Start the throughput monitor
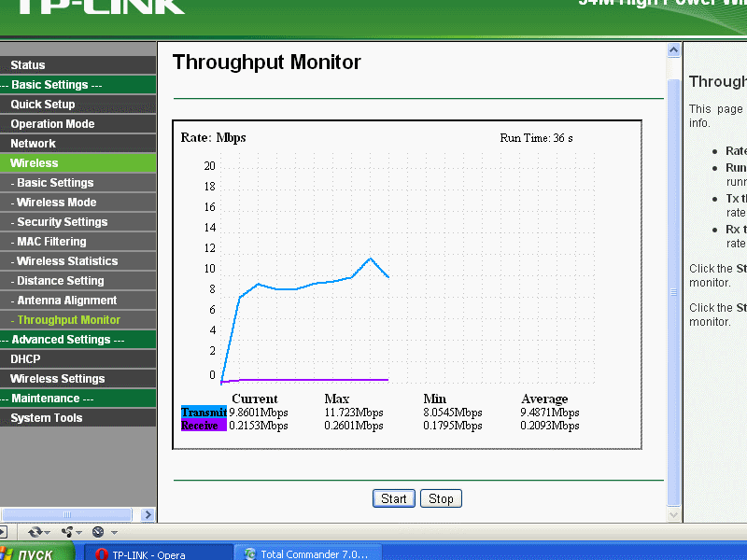This screenshot has height=560, width=747. click(x=393, y=498)
